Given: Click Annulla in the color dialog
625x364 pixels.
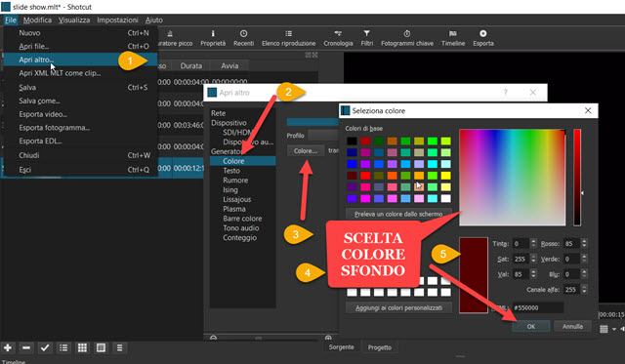Looking at the screenshot, I should (x=572, y=326).
